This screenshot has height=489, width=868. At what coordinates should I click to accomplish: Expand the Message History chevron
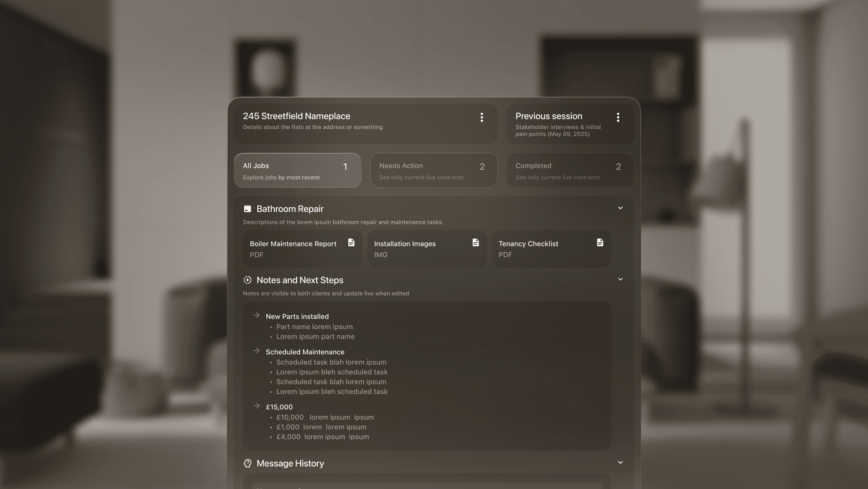tap(620, 463)
